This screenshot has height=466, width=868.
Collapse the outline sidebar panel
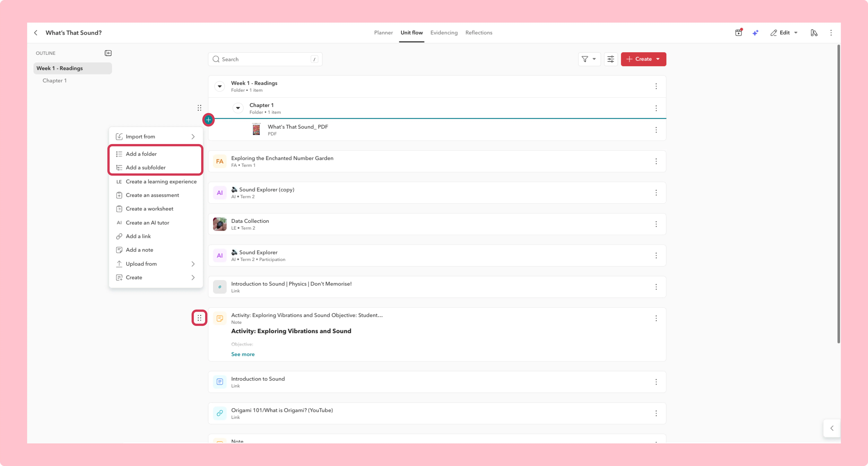pyautogui.click(x=108, y=53)
